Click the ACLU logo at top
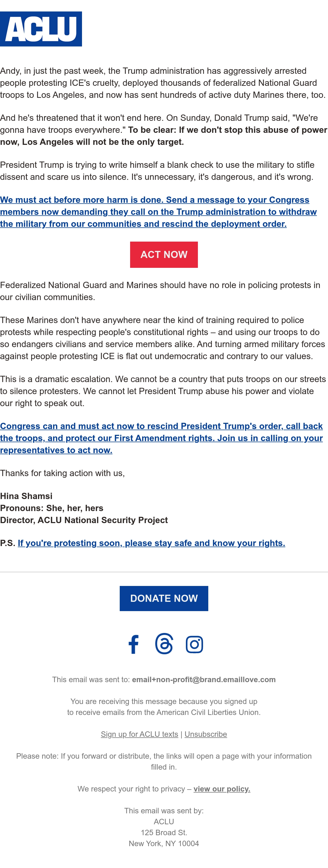The height and width of the screenshot is (868, 328). [41, 29]
